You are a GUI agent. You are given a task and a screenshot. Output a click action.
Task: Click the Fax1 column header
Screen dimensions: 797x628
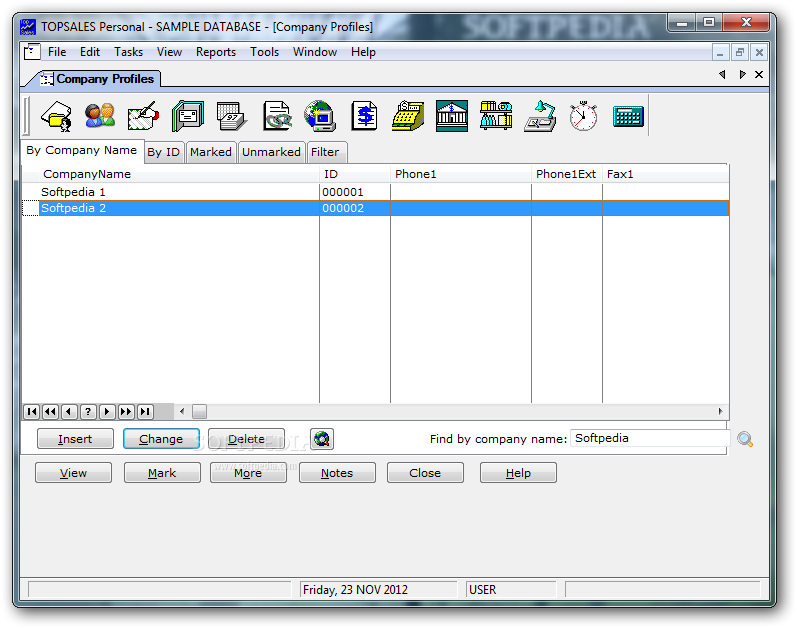(x=665, y=174)
